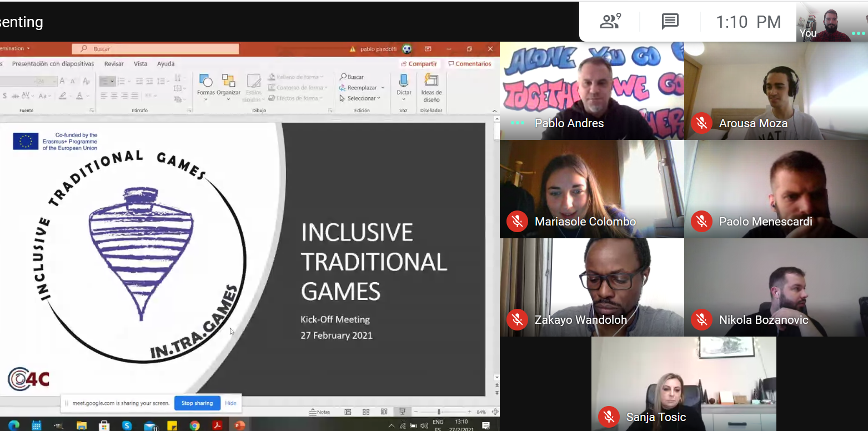Open the notification center on taskbar
The image size is (868, 431).
[x=486, y=425]
